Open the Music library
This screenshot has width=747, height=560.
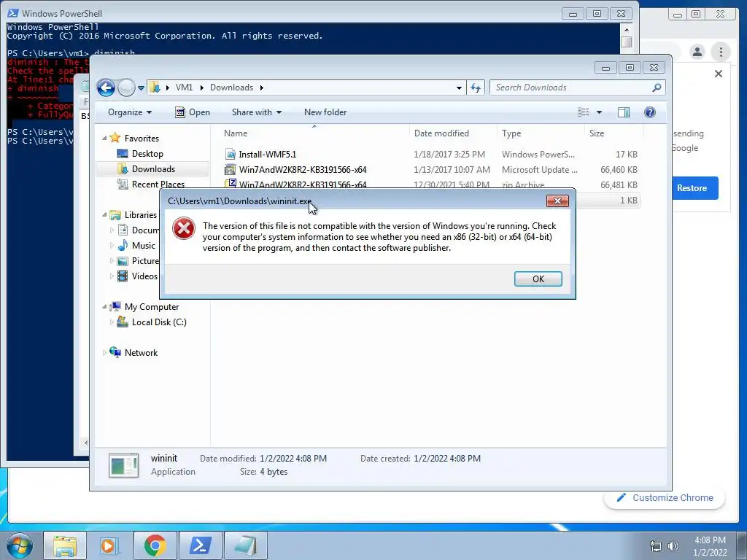pos(144,245)
